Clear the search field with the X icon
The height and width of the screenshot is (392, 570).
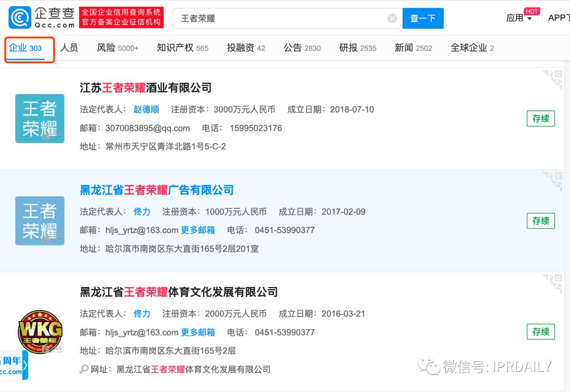(392, 18)
